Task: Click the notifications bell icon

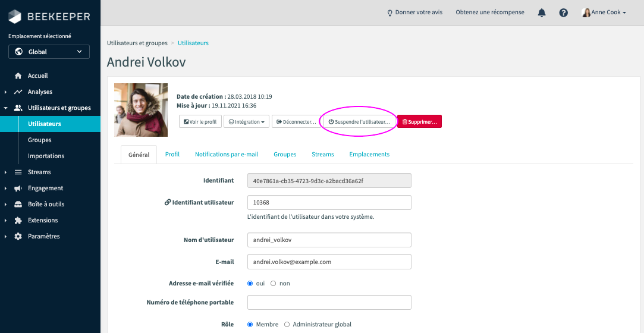Action: pos(542,12)
